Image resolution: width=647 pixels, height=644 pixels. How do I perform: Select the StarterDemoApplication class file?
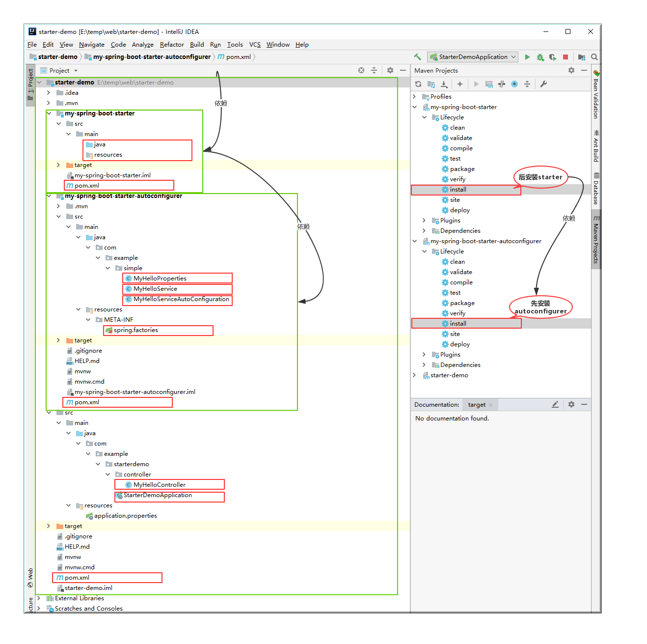click(x=154, y=495)
